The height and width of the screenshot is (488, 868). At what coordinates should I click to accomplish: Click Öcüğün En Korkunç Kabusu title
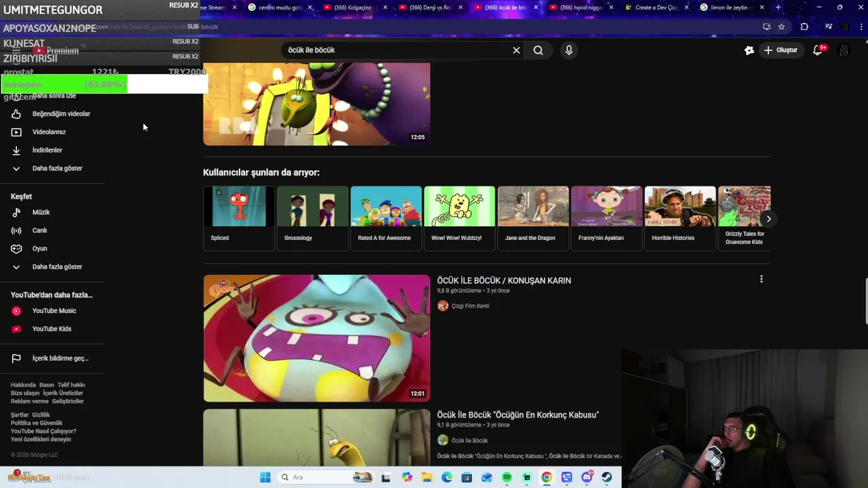point(518,415)
